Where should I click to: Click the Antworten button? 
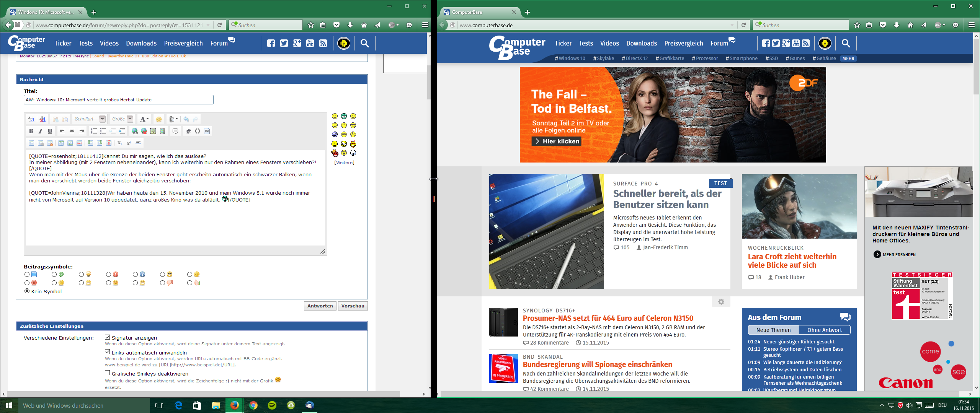click(x=320, y=306)
